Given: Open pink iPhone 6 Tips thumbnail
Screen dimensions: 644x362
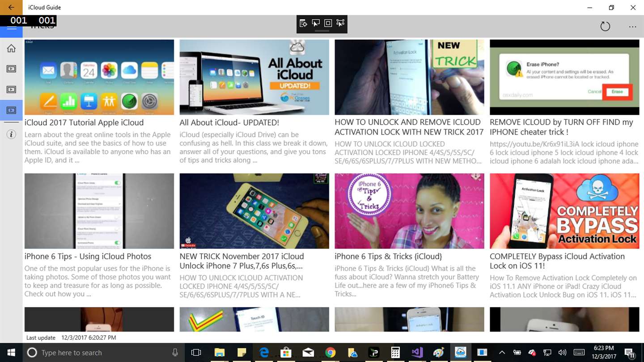Looking at the screenshot, I should [409, 211].
